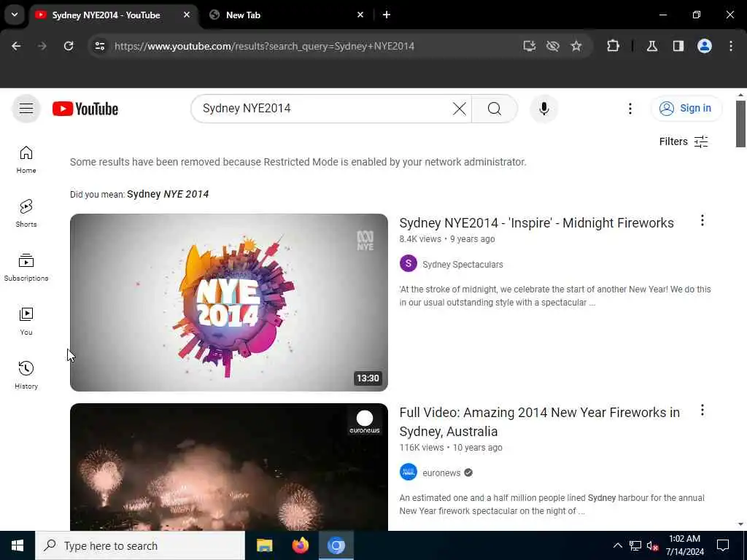Open Shorts in the sidebar
747x560 pixels.
(26, 214)
